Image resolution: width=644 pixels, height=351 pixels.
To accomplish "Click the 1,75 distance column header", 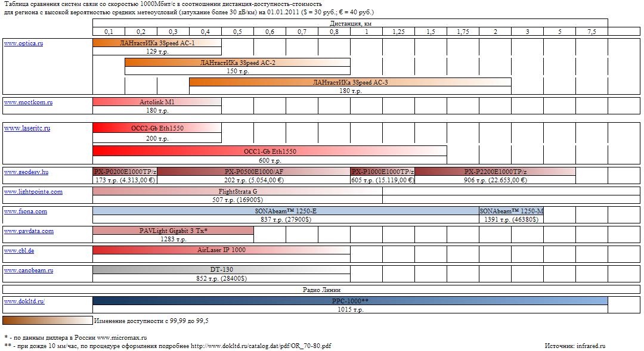I will click(x=463, y=32).
